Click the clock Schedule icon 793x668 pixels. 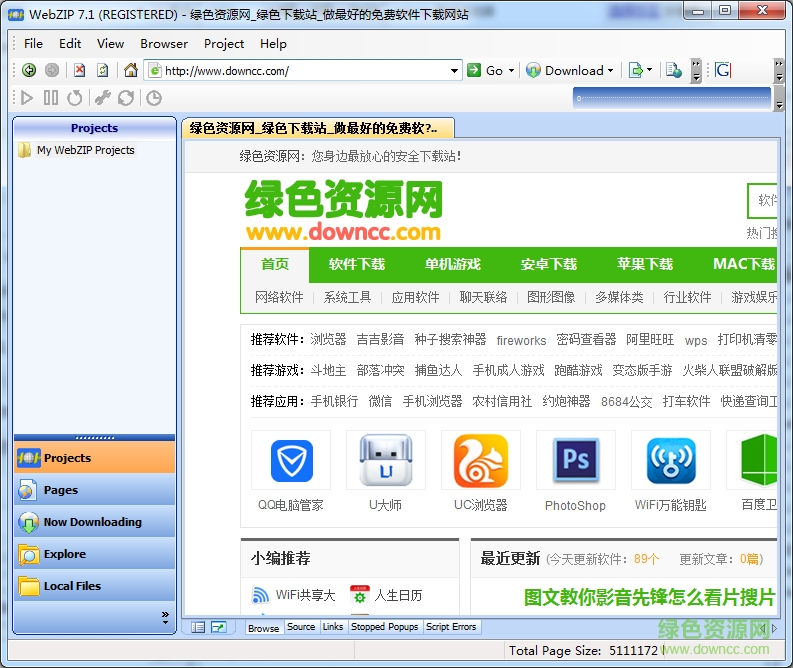coord(154,98)
